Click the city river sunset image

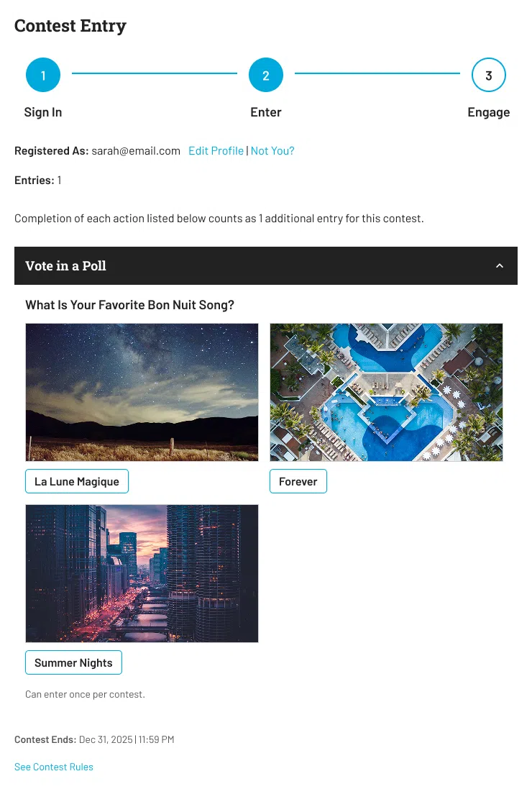pyautogui.click(x=142, y=573)
